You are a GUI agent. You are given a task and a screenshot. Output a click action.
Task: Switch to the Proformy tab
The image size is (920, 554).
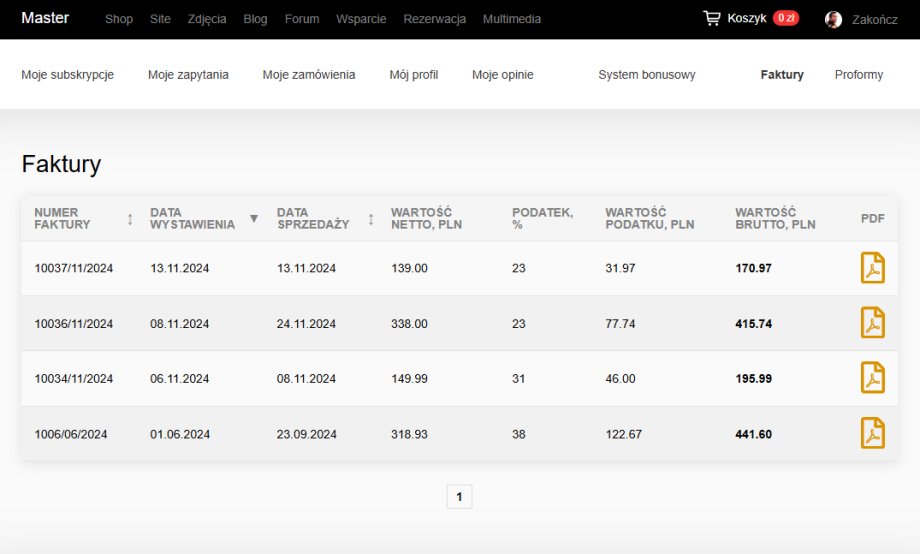coord(858,75)
